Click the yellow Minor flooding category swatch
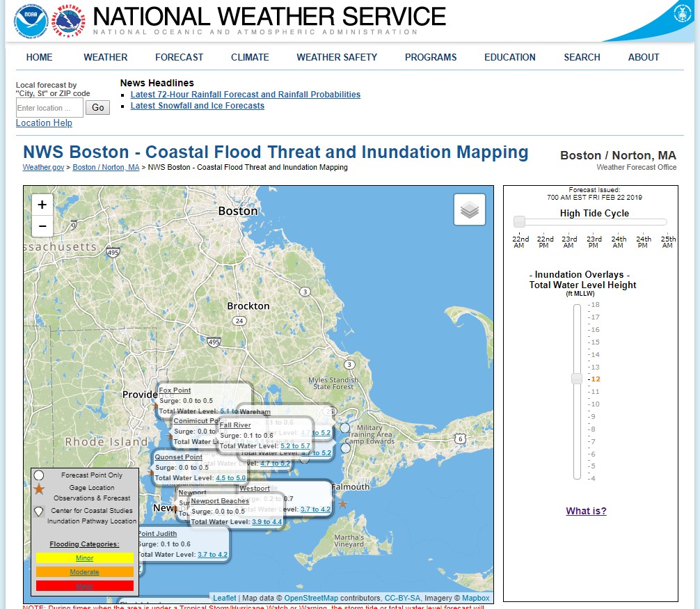 84,558
